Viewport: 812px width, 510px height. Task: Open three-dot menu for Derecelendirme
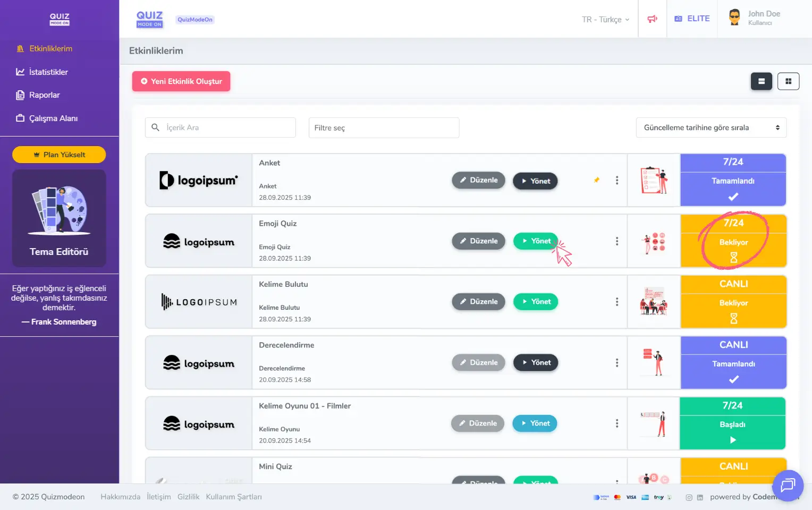616,363
